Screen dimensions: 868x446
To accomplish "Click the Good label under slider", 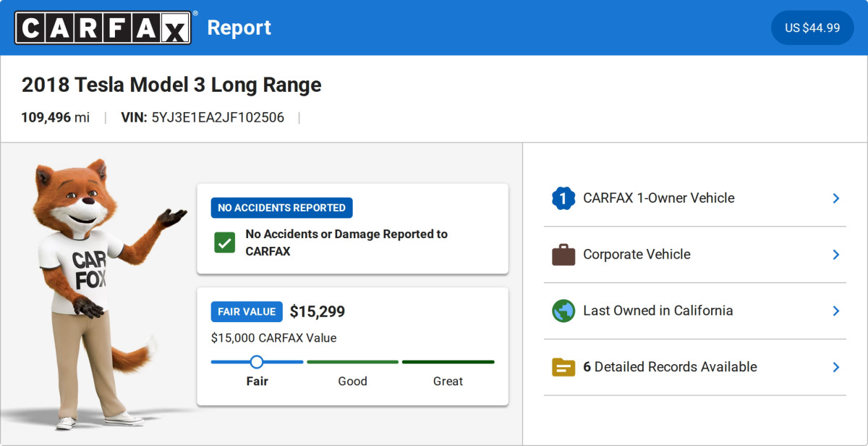I will coord(353,382).
